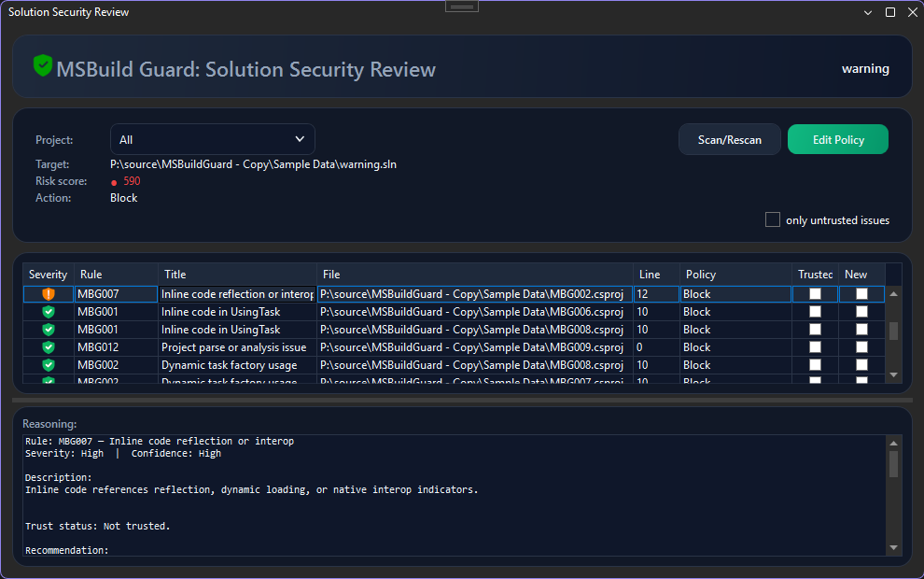Check Trusted box in MBG006.csproj row
This screenshot has height=579, width=924.
tap(815, 311)
